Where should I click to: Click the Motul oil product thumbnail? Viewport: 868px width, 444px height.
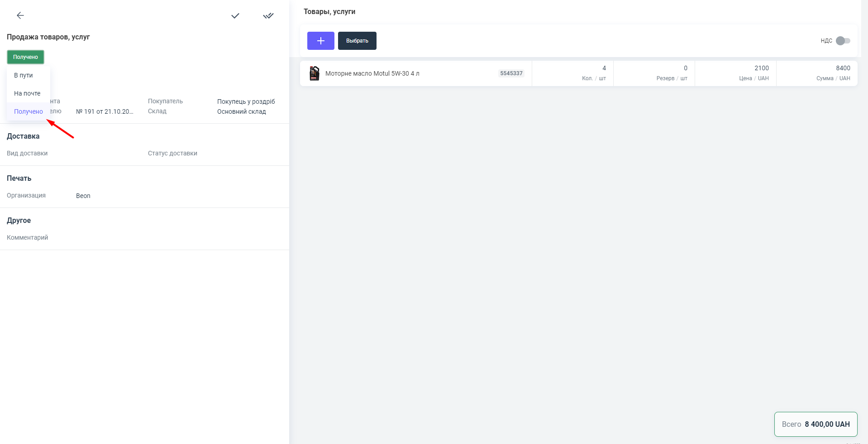pos(314,73)
